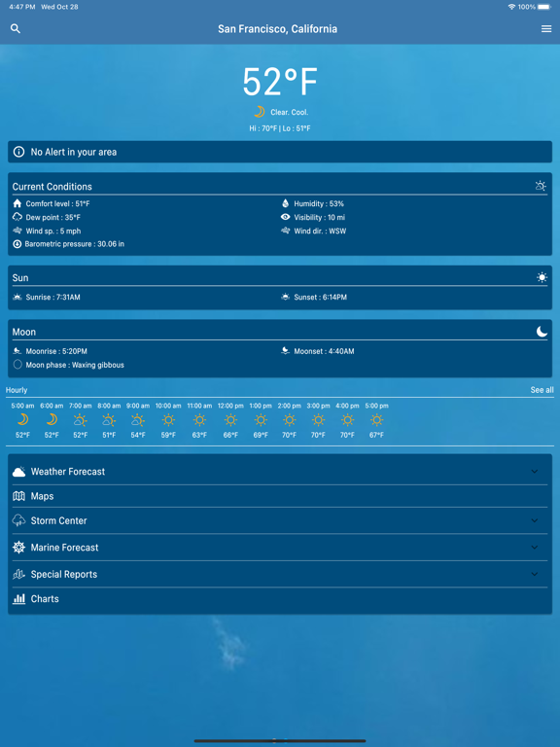The height and width of the screenshot is (747, 560).
Task: Tap the Weather Forecast cloud icon
Action: (18, 472)
